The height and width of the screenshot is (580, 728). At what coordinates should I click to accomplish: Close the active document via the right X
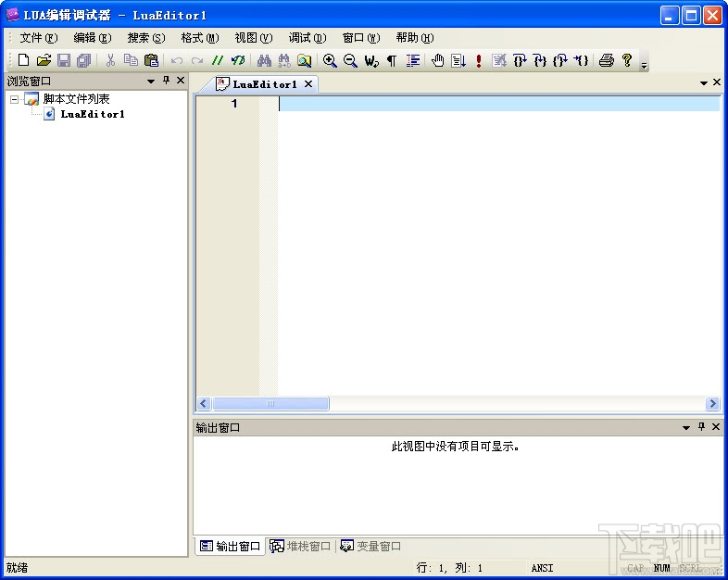717,82
